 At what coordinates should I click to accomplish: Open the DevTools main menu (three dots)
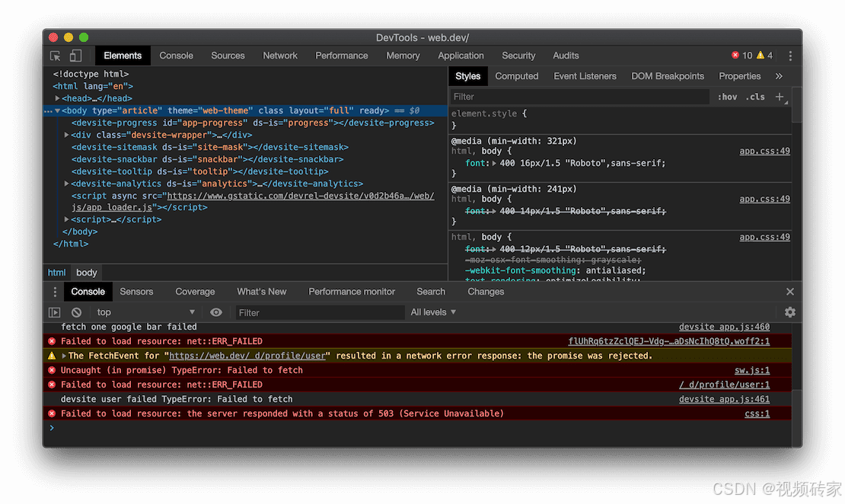[x=790, y=56]
